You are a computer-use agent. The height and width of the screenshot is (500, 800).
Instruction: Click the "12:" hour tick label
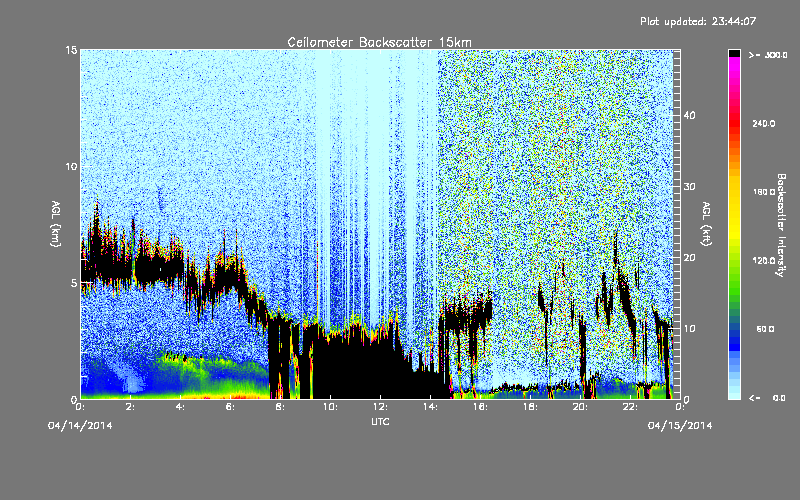380,407
